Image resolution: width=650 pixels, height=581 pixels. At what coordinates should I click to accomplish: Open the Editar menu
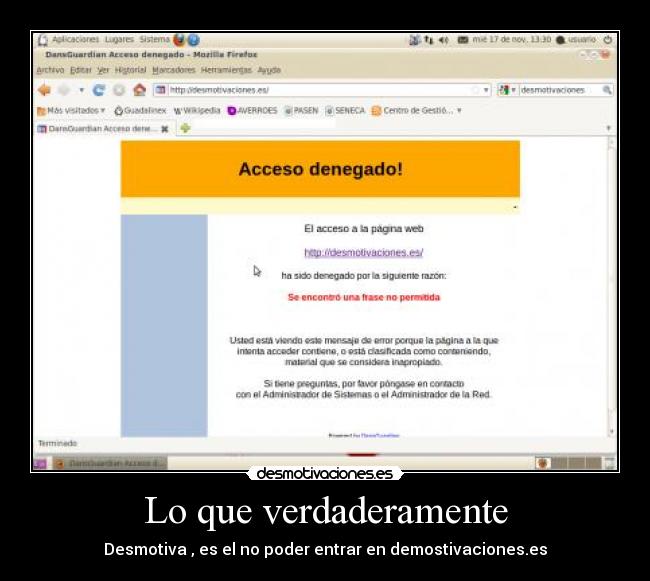pyautogui.click(x=81, y=70)
